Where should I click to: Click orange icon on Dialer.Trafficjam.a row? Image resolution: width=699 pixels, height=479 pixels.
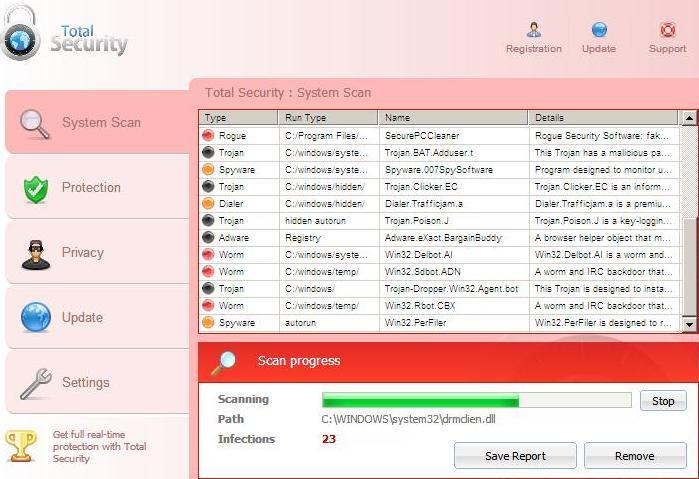pyautogui.click(x=208, y=203)
